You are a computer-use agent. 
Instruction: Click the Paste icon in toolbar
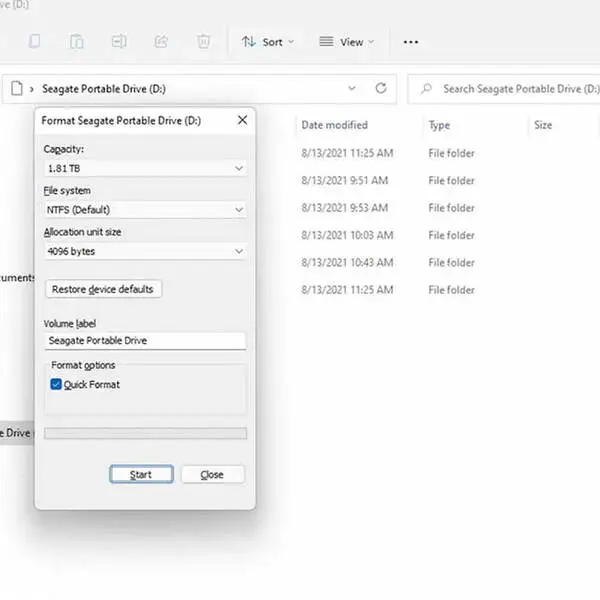click(77, 42)
